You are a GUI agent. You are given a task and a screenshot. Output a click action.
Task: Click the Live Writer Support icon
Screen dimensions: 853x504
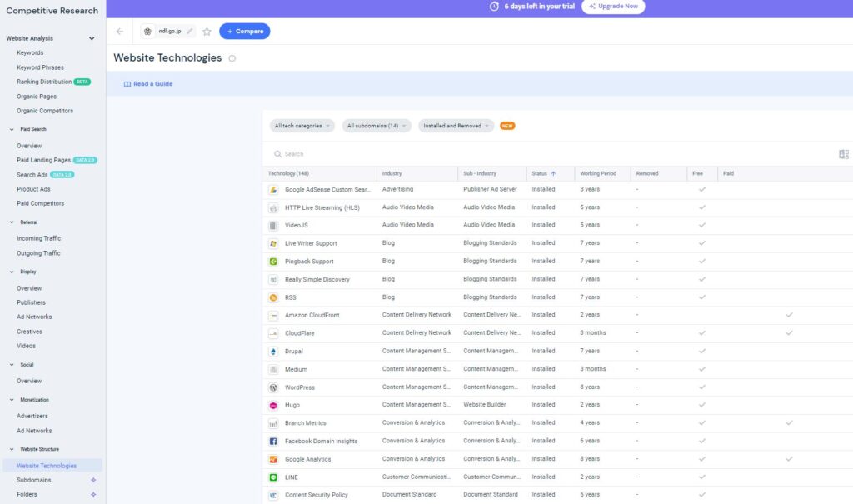point(273,244)
